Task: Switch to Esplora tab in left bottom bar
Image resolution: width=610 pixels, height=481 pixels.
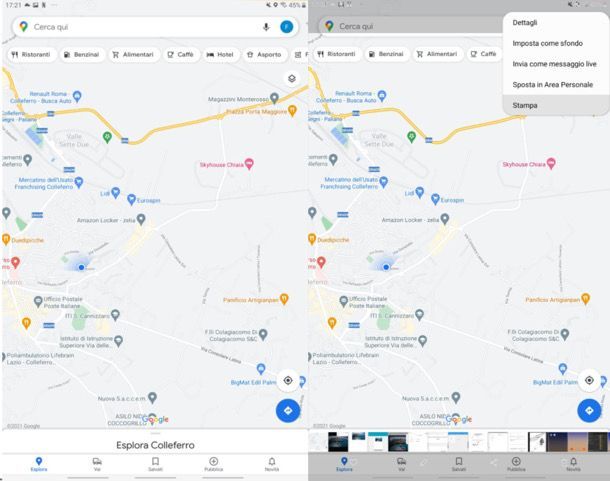Action: point(39,464)
